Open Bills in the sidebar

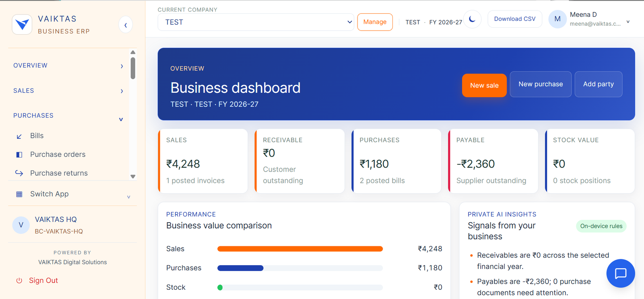(x=37, y=136)
